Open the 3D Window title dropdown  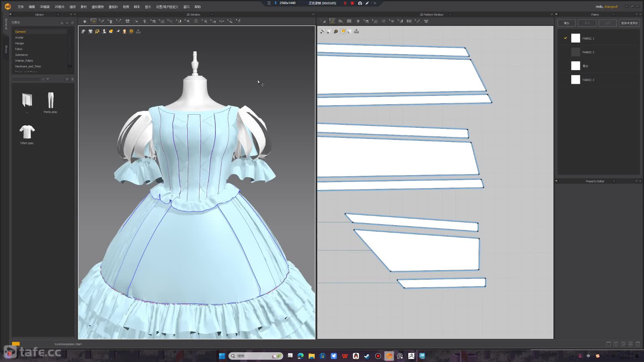[212, 14]
